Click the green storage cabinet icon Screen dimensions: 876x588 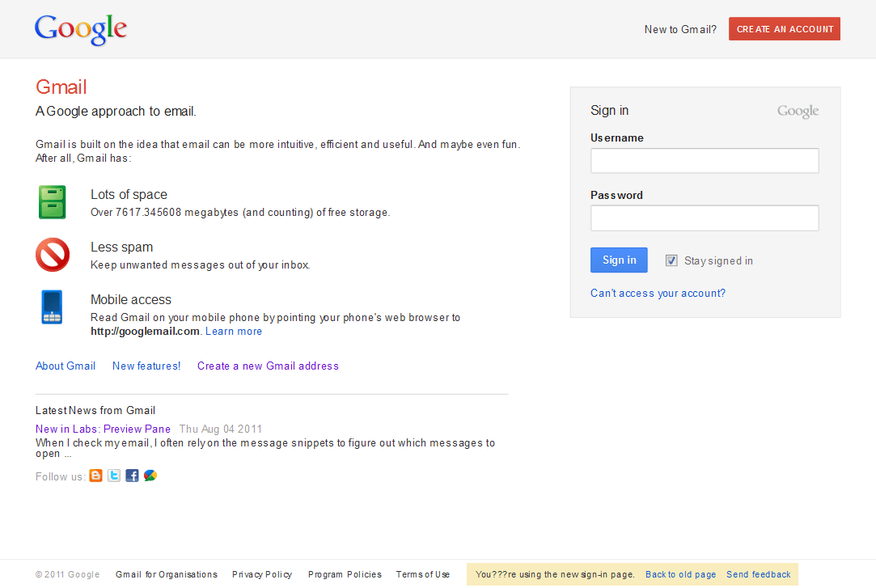[x=53, y=202]
